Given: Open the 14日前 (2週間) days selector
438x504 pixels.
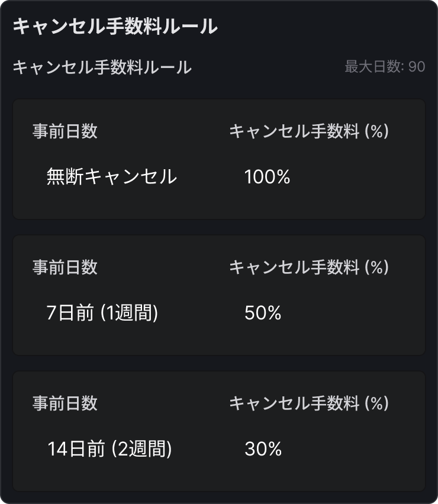Looking at the screenshot, I should click(x=109, y=449).
